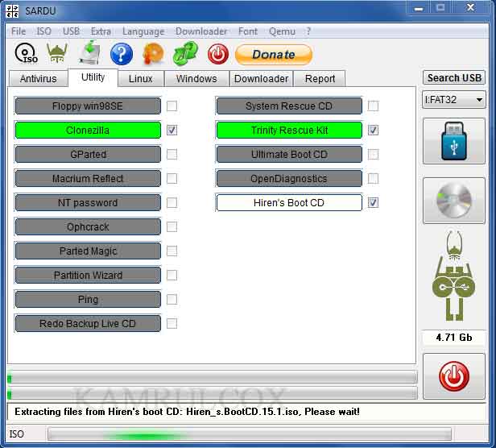Click the Ultimate Boot CD button
Image resolution: width=496 pixels, height=448 pixels.
click(289, 155)
